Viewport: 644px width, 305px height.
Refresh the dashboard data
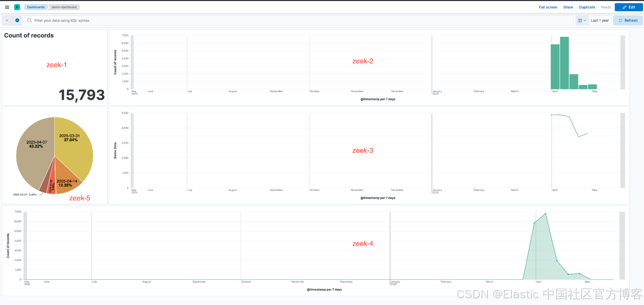click(x=628, y=20)
